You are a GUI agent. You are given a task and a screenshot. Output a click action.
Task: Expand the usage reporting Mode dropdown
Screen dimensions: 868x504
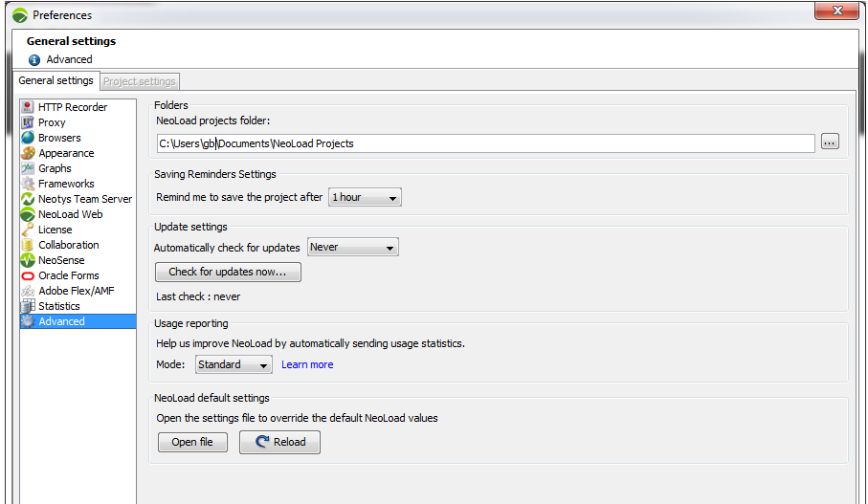(234, 364)
